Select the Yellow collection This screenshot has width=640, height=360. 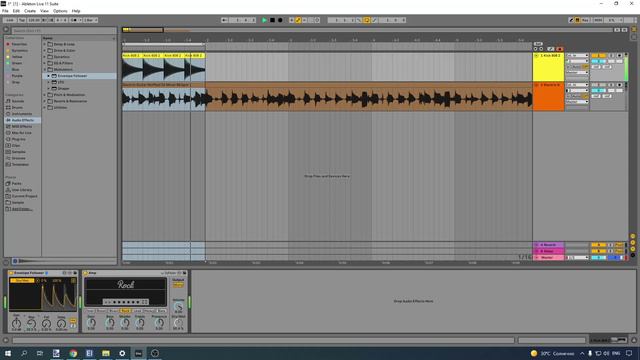point(17,57)
